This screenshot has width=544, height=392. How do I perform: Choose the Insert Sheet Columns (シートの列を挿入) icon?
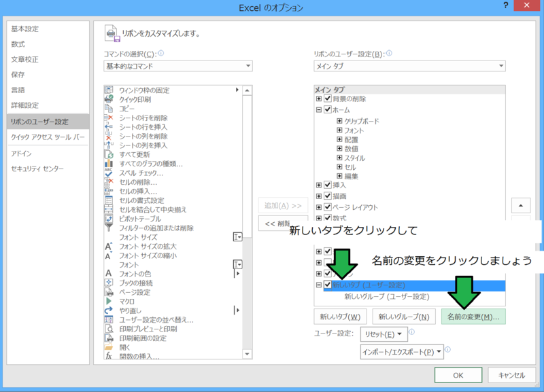(x=109, y=145)
